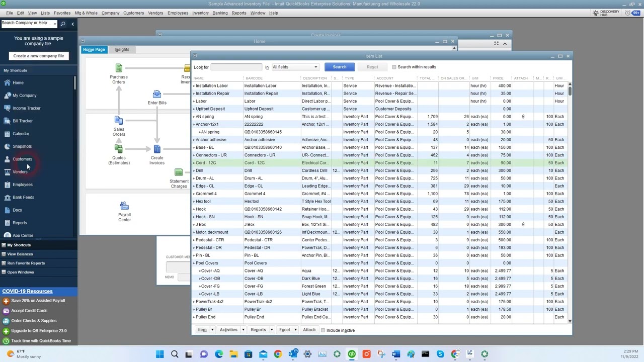Open the Lists menu
Viewport: 644px width, 362px height.
click(x=45, y=13)
